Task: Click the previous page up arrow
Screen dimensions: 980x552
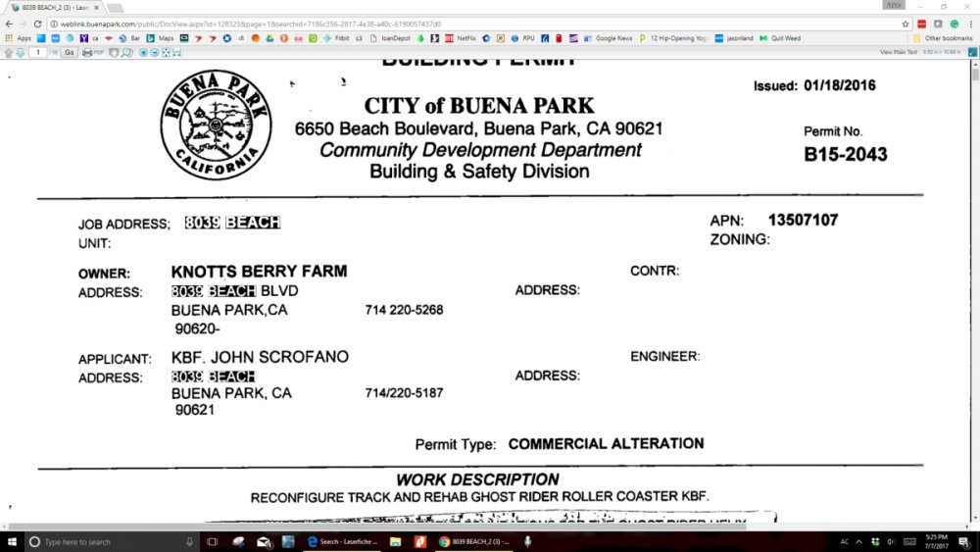Action: [10, 52]
